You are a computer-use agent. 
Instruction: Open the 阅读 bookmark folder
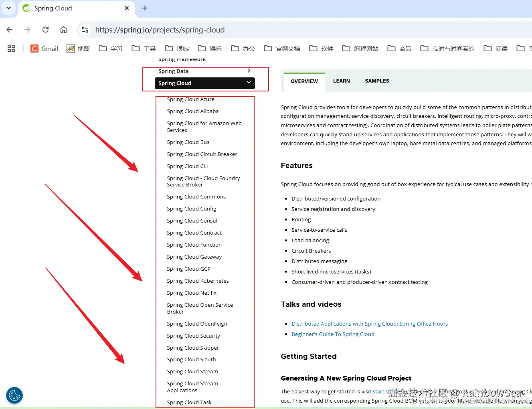coord(496,49)
